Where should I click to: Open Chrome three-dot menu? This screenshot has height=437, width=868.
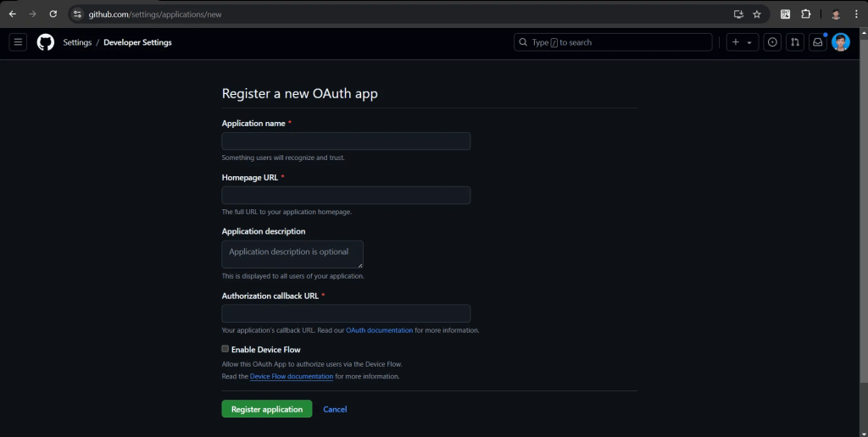[857, 14]
